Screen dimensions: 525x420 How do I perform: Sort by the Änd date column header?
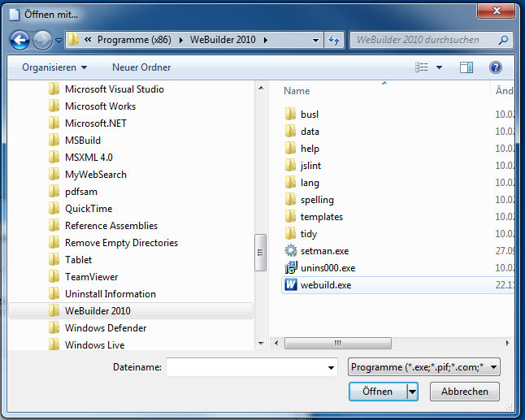pyautogui.click(x=504, y=91)
